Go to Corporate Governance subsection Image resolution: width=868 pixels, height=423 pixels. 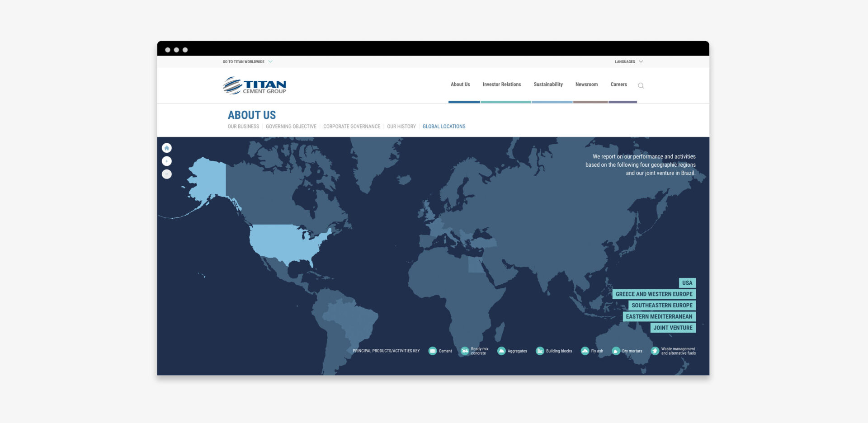352,127
